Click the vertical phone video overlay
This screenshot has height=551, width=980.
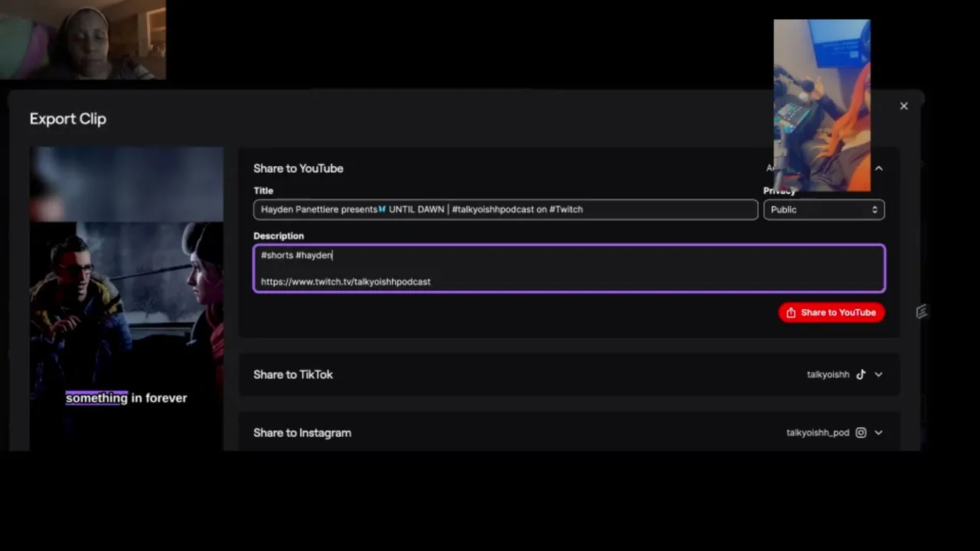822,106
